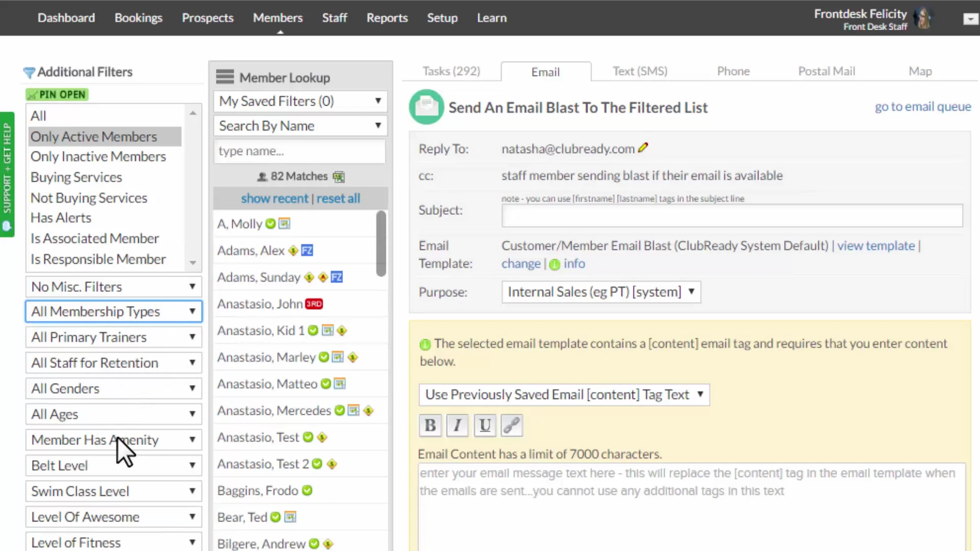Open My Saved Filters dropdown
This screenshot has height=551, width=980.
pyautogui.click(x=300, y=101)
